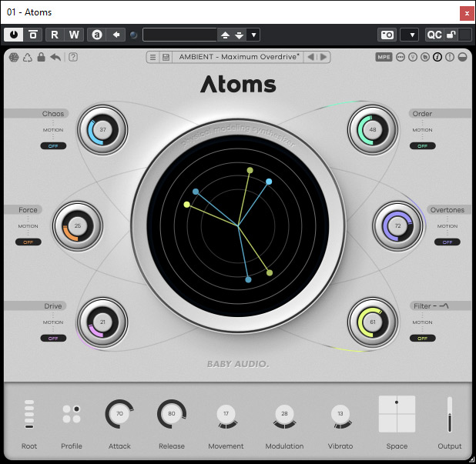Toggle the plugin power bypass button
Image resolution: width=476 pixels, height=464 pixels.
click(x=13, y=35)
